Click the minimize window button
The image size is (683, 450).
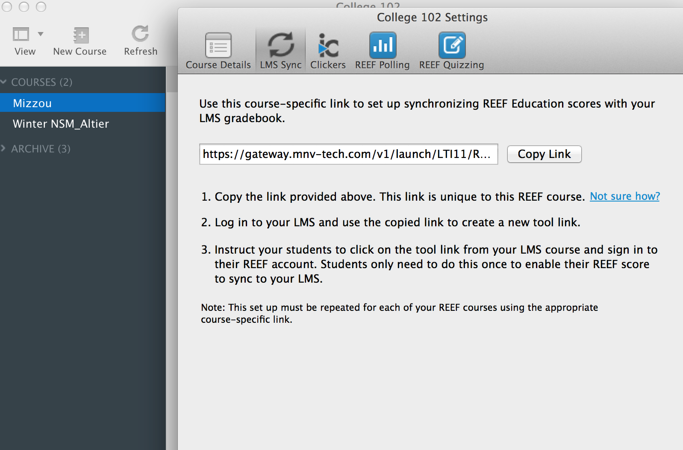pyautogui.click(x=24, y=7)
